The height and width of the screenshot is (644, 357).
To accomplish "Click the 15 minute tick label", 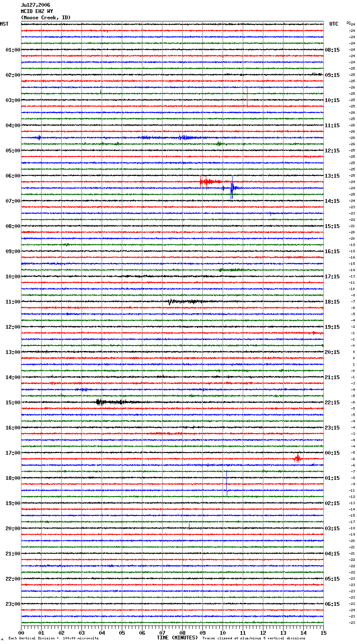I will click(x=323, y=633).
